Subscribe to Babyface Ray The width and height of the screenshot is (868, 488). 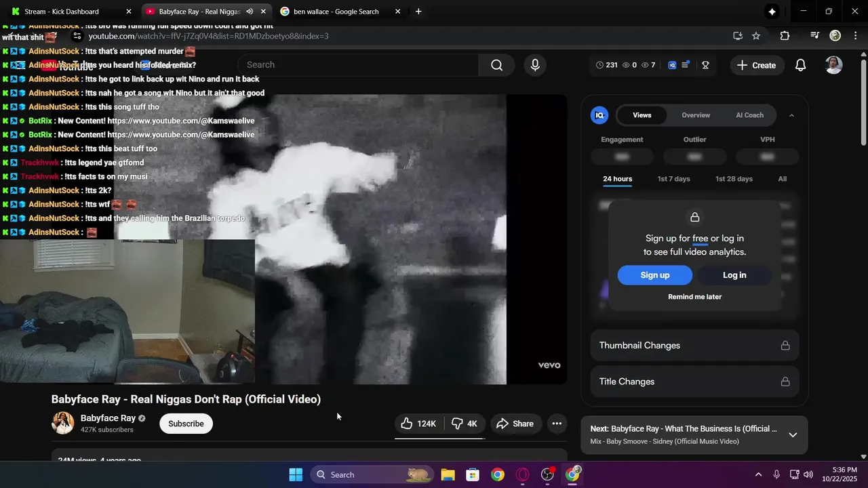pyautogui.click(x=186, y=424)
